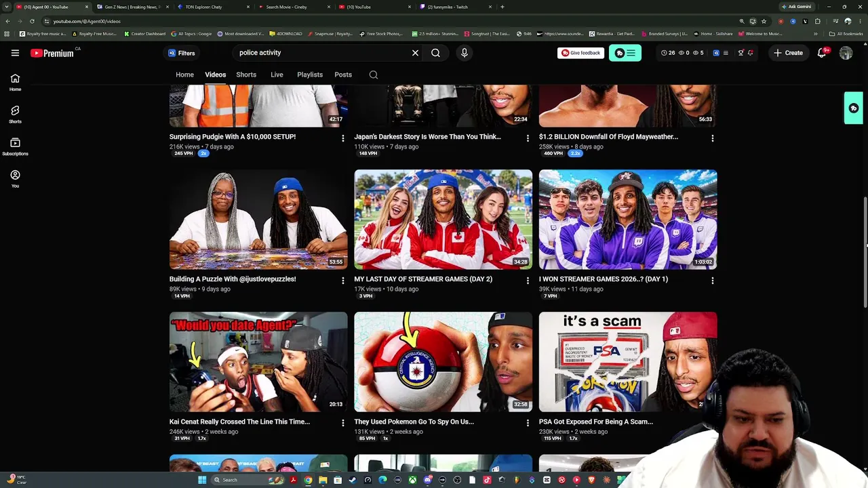Viewport: 868px width, 488px height.
Task: Open Building A Puzzle video thumbnail
Action: 258,220
